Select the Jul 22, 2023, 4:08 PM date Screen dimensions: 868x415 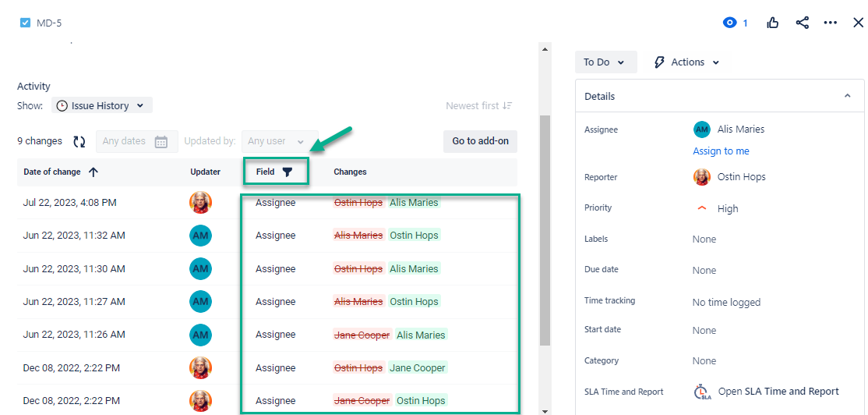click(x=70, y=202)
